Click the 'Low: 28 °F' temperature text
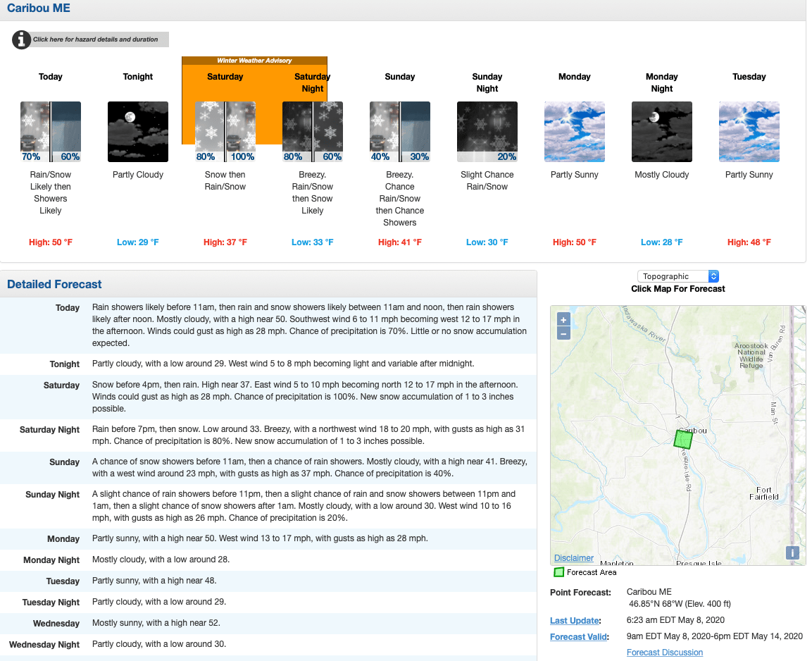The width and height of the screenshot is (812, 661). [x=662, y=242]
